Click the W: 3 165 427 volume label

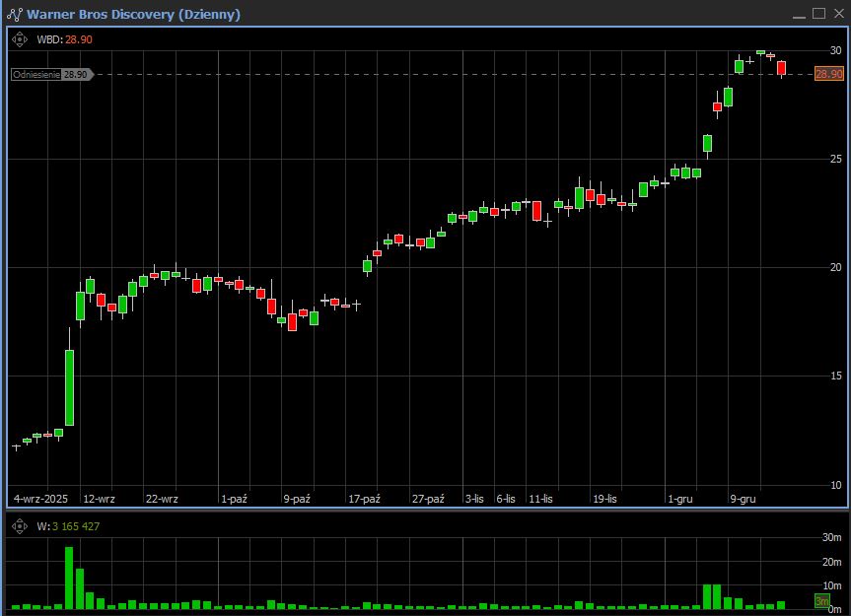point(68,526)
